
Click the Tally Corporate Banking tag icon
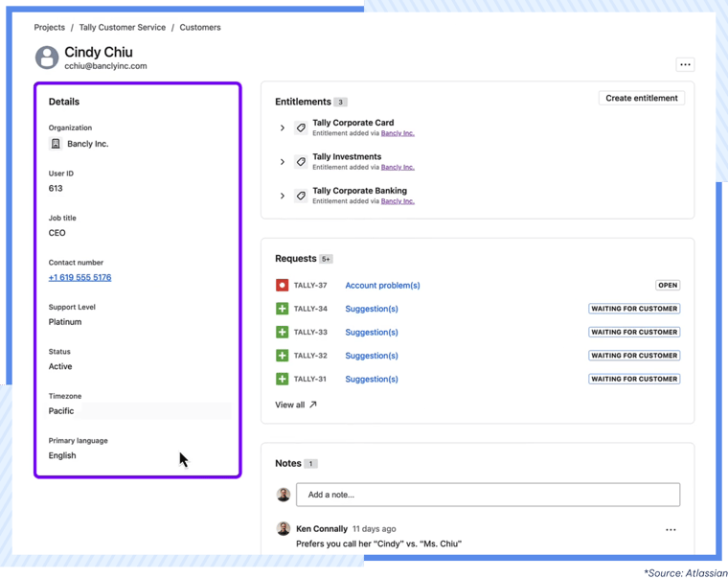(301, 196)
